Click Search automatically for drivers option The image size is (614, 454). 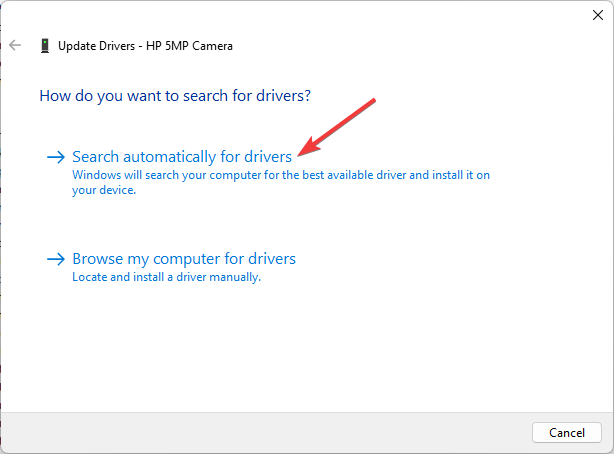[182, 157]
